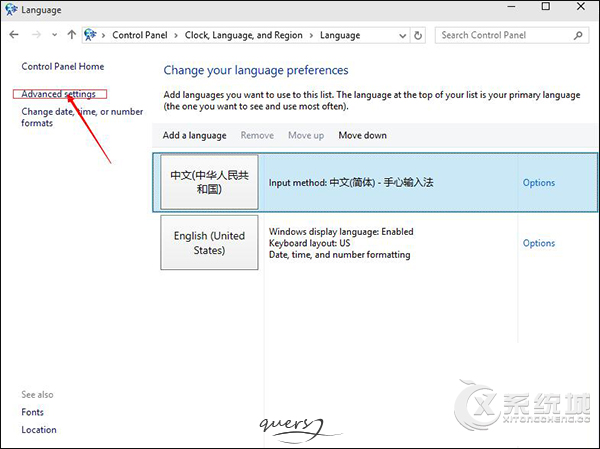Viewport: 600px width, 449px height.
Task: Click 'Change your language preferences' heading
Action: tap(256, 70)
